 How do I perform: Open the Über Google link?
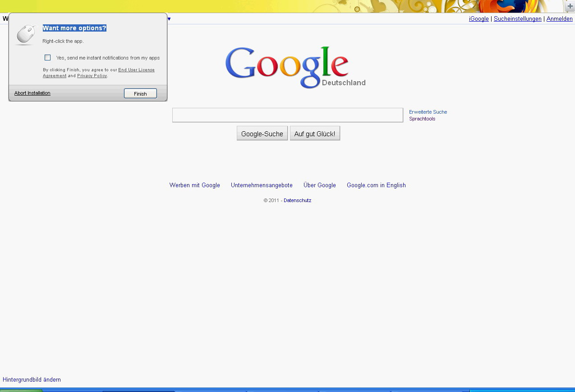tap(320, 185)
